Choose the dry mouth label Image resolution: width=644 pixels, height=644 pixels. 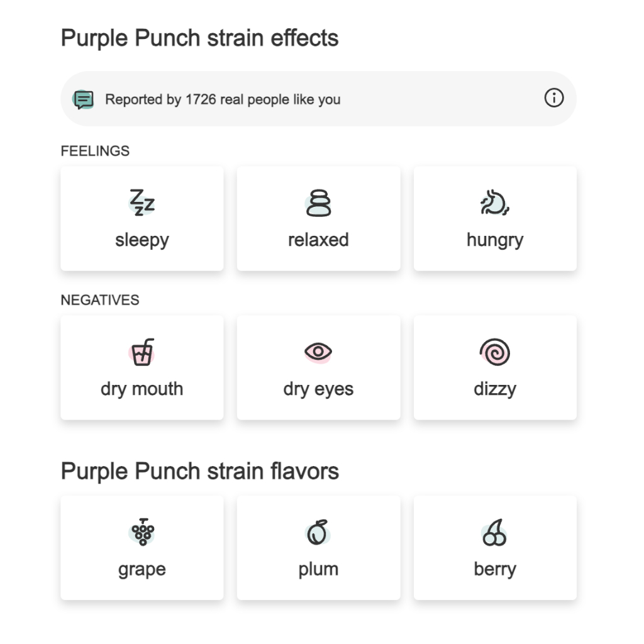coord(142,389)
